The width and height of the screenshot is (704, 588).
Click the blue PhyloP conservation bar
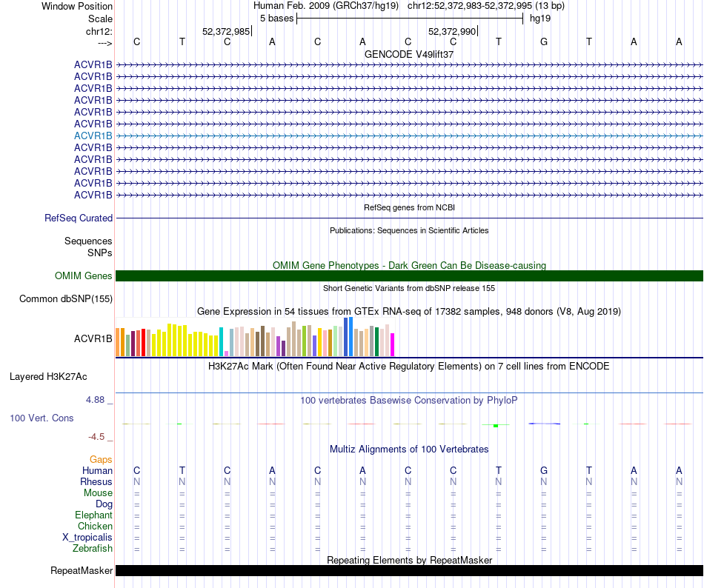click(544, 424)
